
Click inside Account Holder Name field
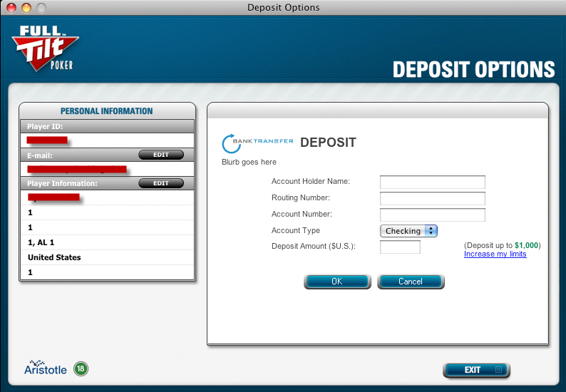click(x=432, y=182)
